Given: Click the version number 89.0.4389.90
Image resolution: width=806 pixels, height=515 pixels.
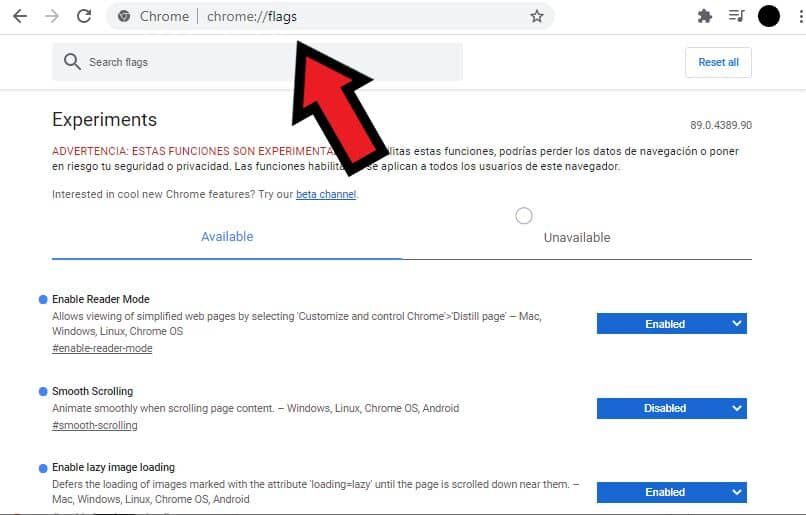Looking at the screenshot, I should coord(721,125).
